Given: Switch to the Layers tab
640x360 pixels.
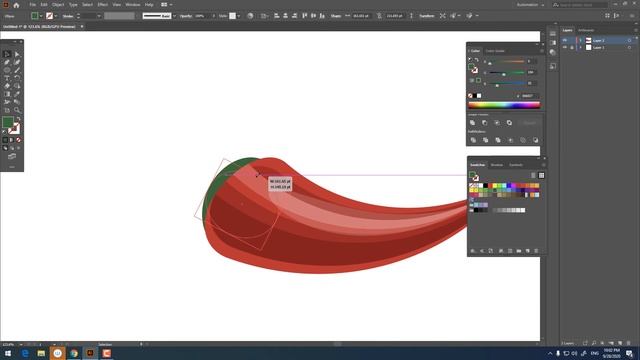Looking at the screenshot, I should coord(567,30).
